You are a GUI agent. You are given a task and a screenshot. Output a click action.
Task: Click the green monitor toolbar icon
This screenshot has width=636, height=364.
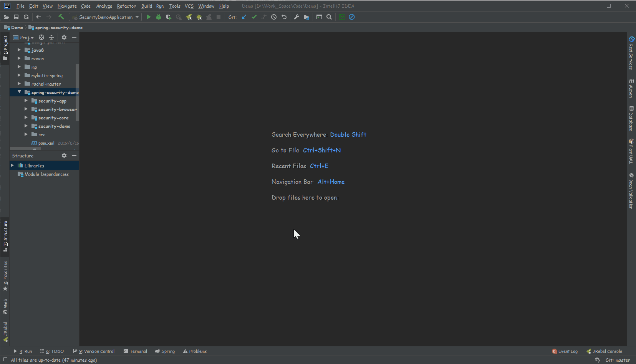342,17
